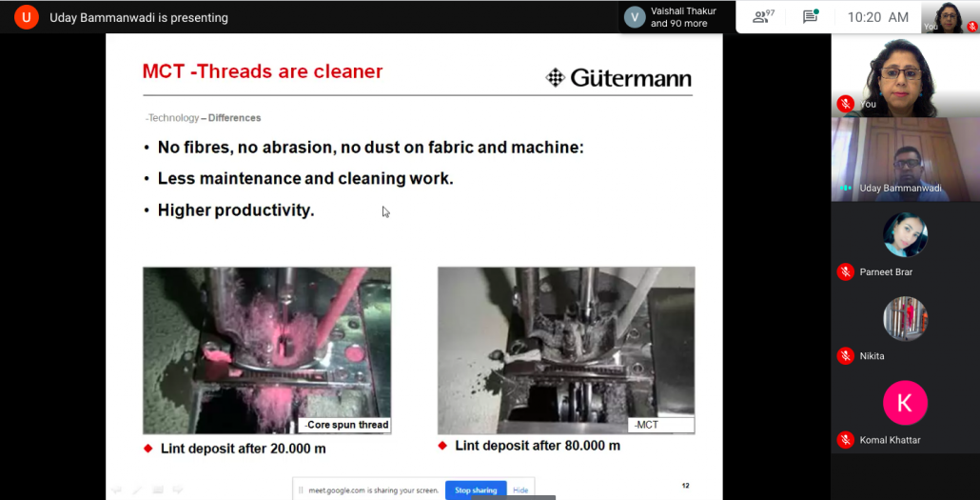The image size is (980, 500).
Task: Click slide title 'MCT -Threads are cleaner'
Action: 263,71
